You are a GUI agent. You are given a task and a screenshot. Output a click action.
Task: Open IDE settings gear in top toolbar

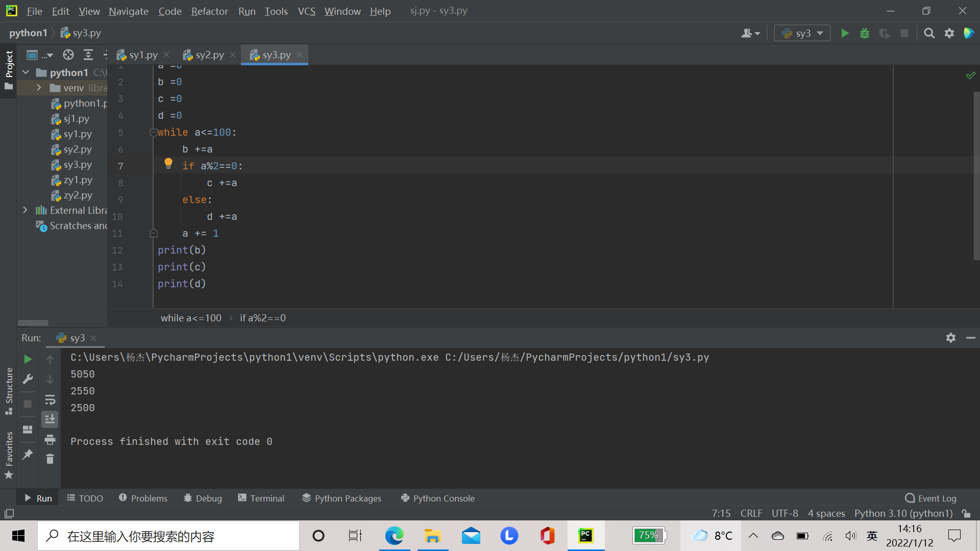click(949, 33)
